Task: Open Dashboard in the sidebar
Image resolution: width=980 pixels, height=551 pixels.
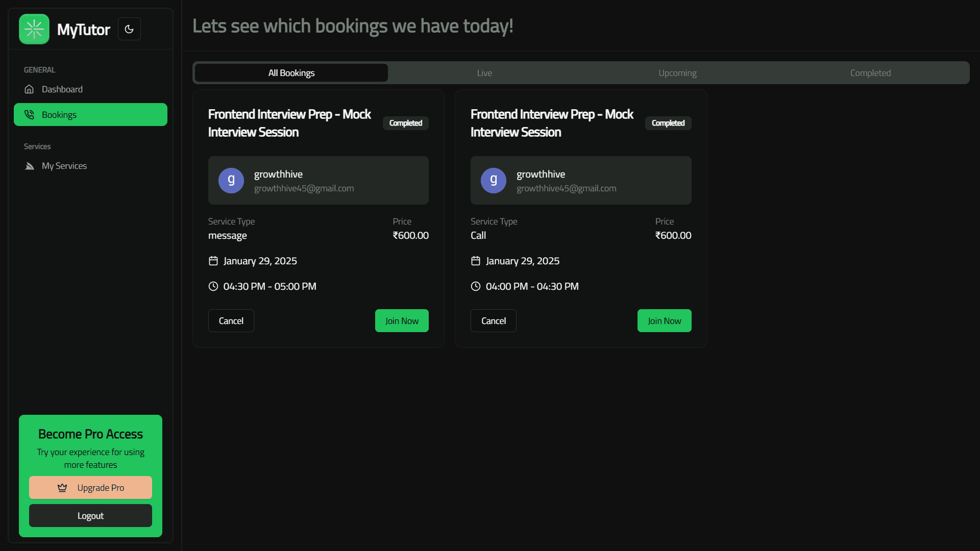Action: pyautogui.click(x=90, y=89)
